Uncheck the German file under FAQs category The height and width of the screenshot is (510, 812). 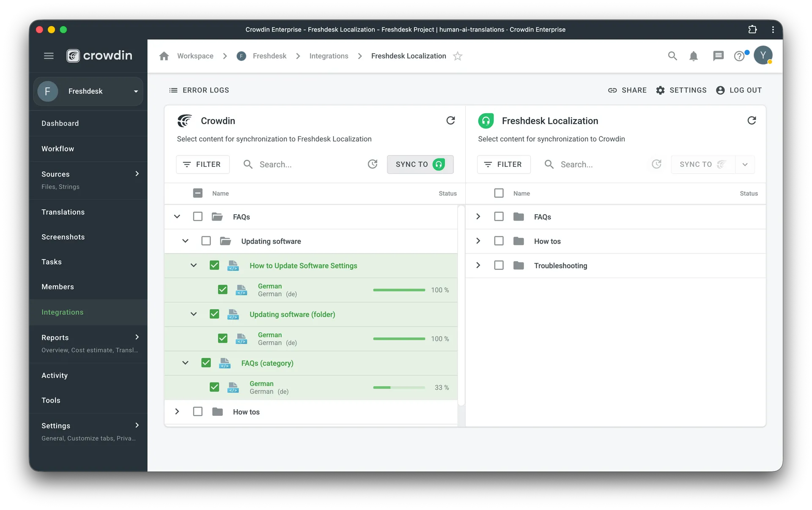coord(214,387)
